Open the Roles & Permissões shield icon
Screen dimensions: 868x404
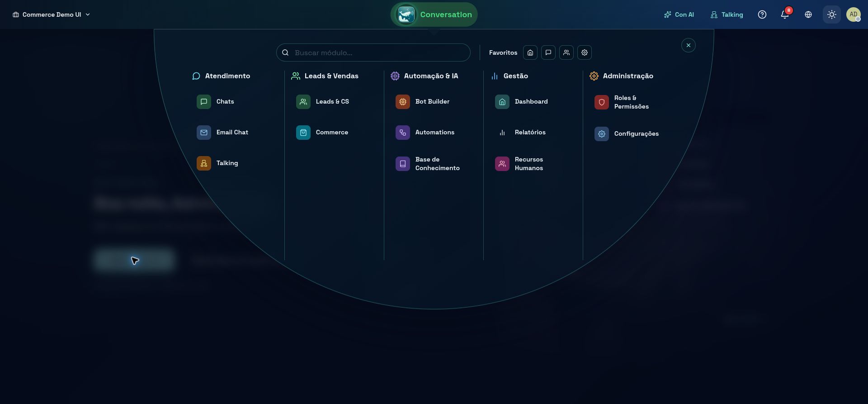[x=602, y=102]
